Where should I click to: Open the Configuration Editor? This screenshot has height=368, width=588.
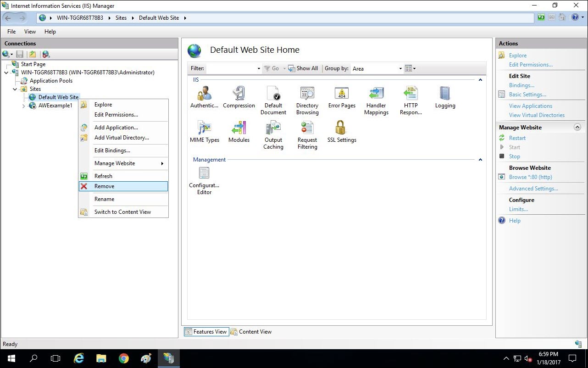(204, 177)
